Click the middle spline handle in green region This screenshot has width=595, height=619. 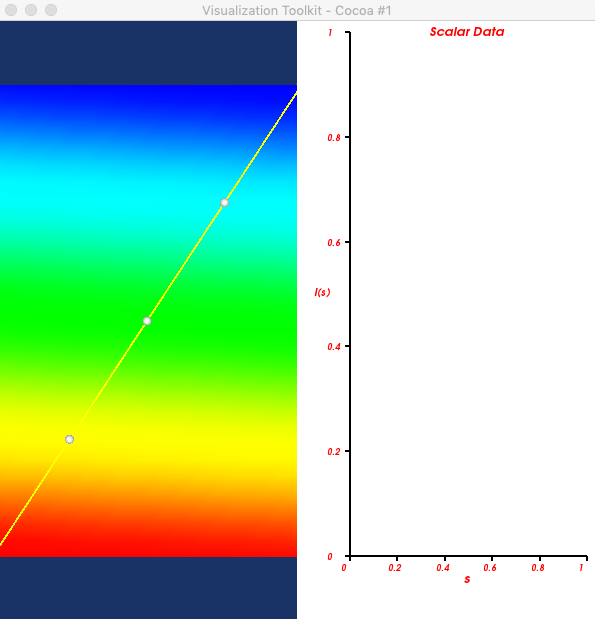(147, 321)
